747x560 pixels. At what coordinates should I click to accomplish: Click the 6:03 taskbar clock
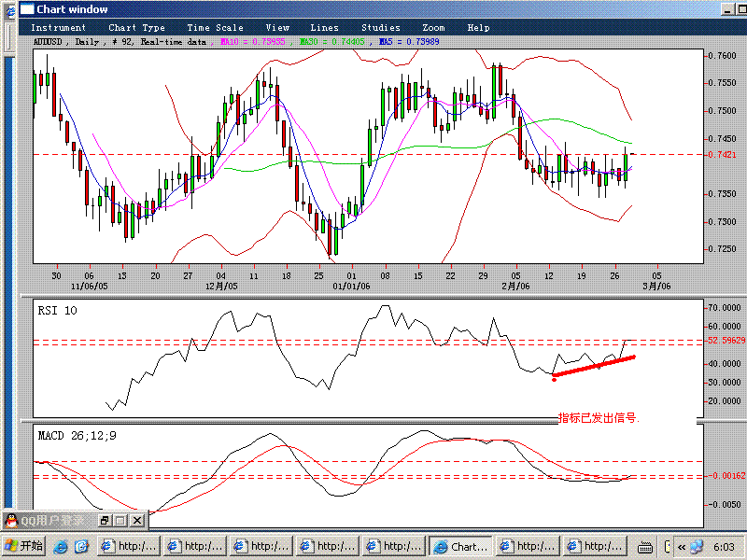coord(724,547)
